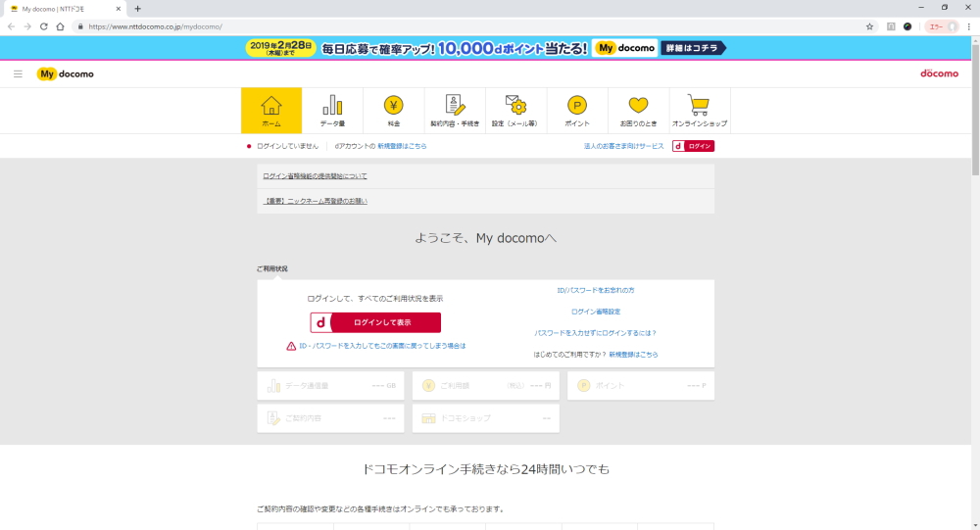The width and height of the screenshot is (980, 530).
Task: Click the ドコモショップ card
Action: click(x=486, y=418)
